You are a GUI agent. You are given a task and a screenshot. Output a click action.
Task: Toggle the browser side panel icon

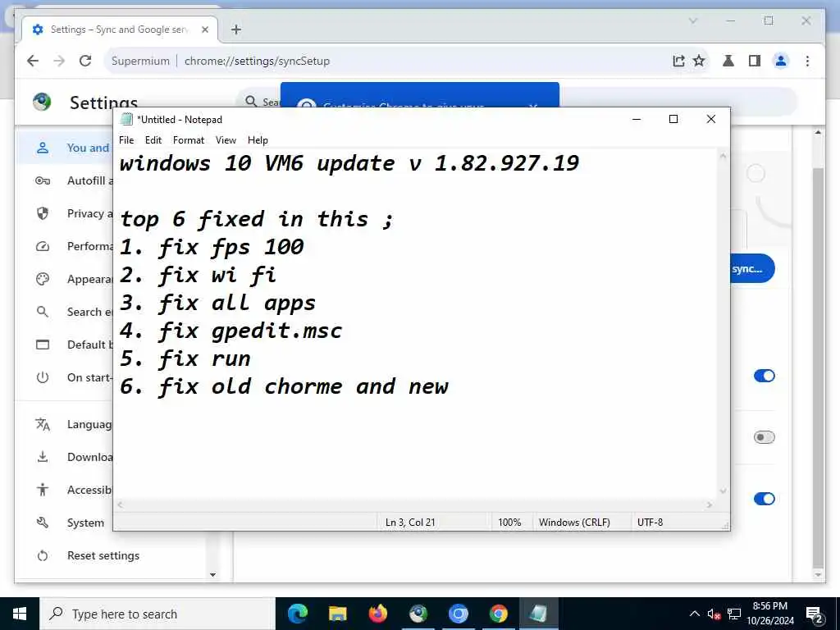(x=755, y=61)
